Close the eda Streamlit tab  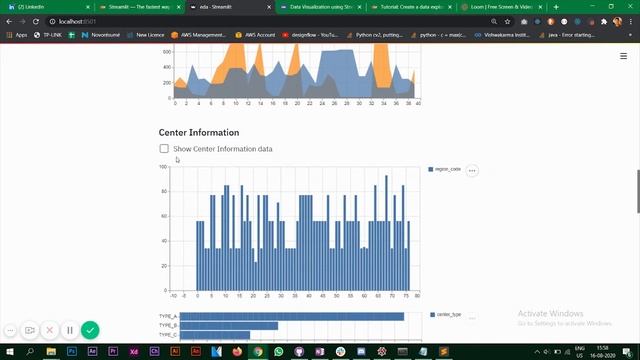pos(269,7)
